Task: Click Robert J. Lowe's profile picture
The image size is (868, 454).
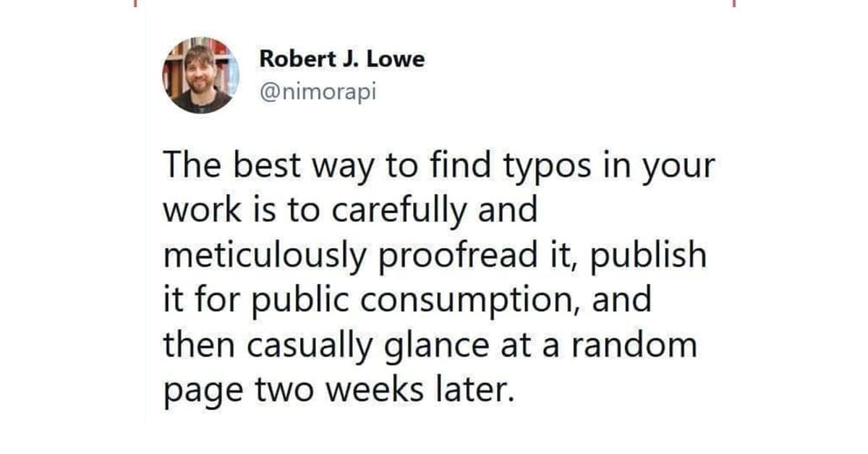Action: pyautogui.click(x=202, y=75)
